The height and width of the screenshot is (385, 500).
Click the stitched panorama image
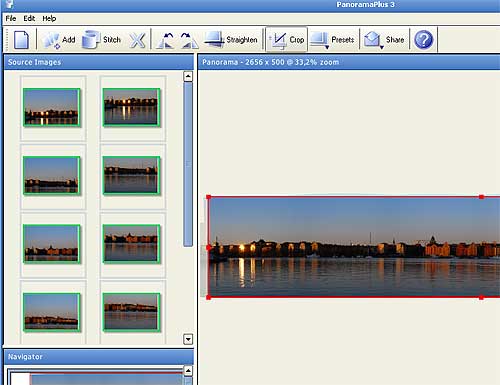click(354, 247)
